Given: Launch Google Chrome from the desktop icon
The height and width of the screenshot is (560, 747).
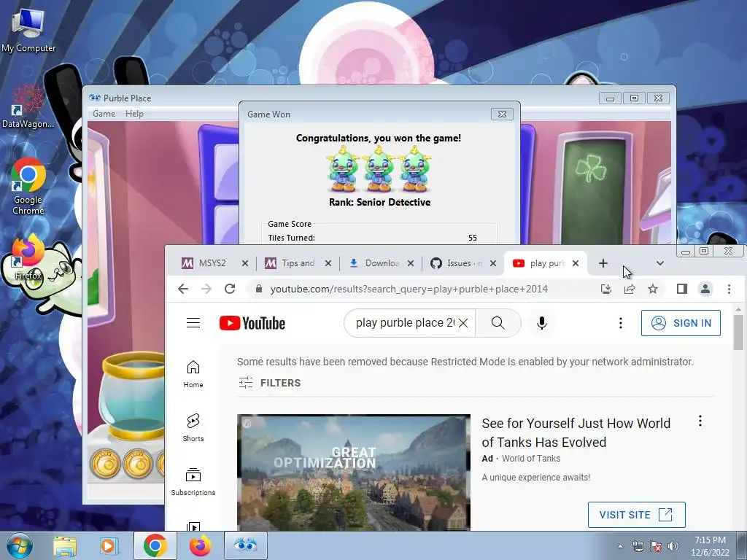Looking at the screenshot, I should tap(28, 186).
